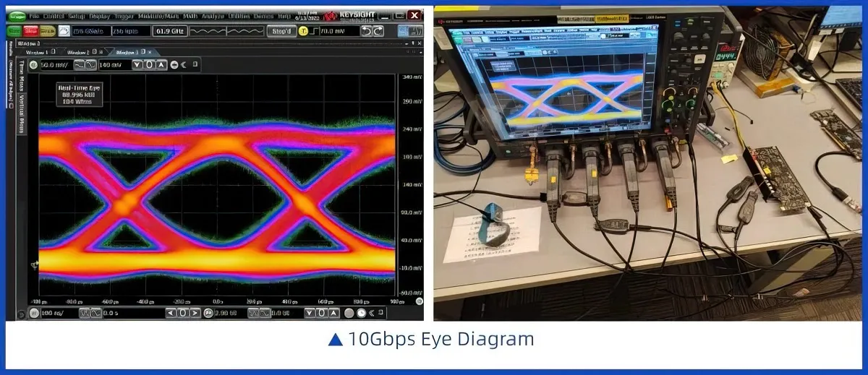This screenshot has height=375, width=868.
Task: Click the Autoscale icon beside the sample rate
Action: point(64,31)
